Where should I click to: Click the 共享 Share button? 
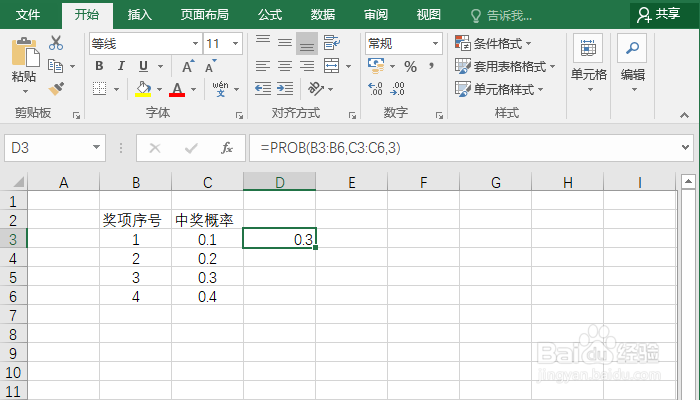[x=659, y=15]
